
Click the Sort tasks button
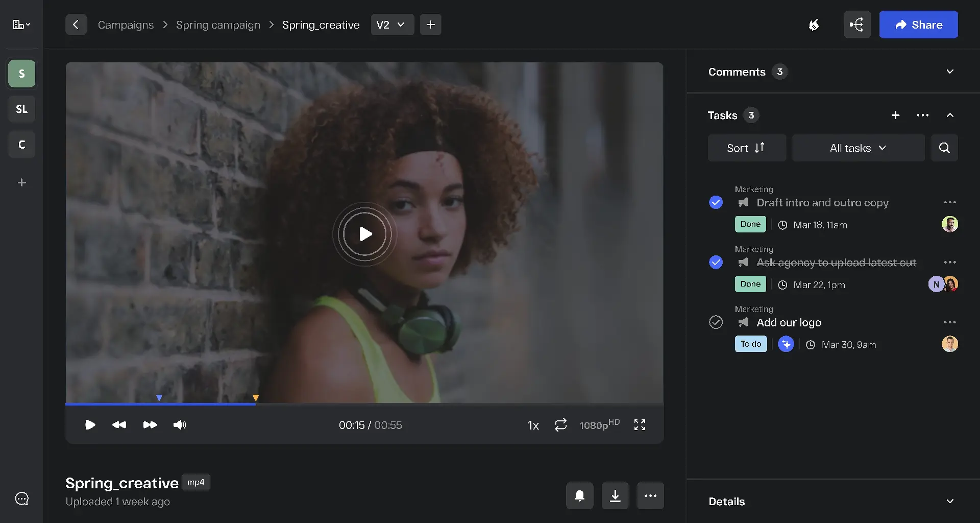pos(746,148)
